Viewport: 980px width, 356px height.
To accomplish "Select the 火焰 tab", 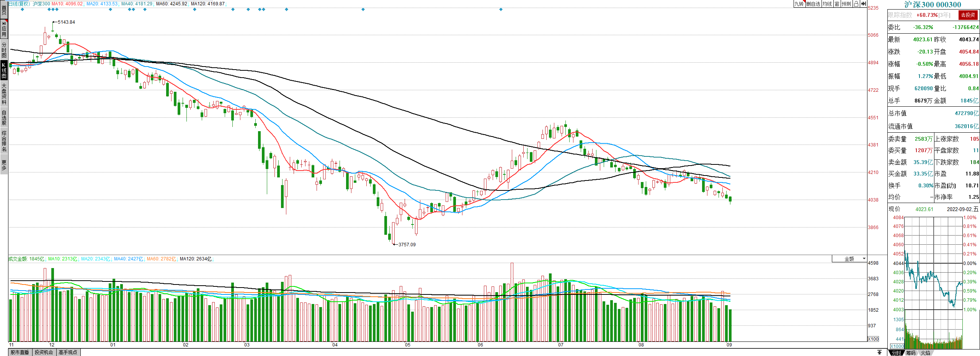I will [x=926, y=353].
